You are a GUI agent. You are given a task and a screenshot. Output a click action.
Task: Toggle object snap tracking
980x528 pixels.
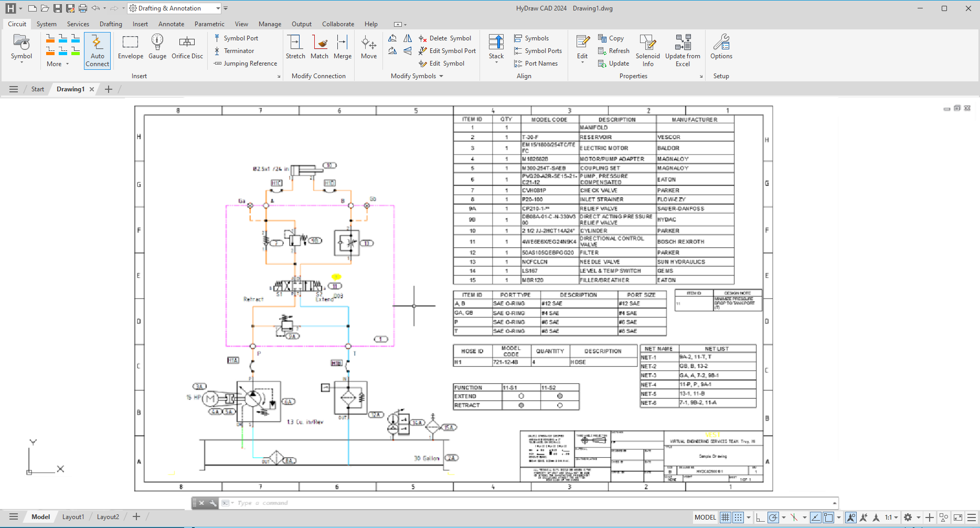pos(816,518)
